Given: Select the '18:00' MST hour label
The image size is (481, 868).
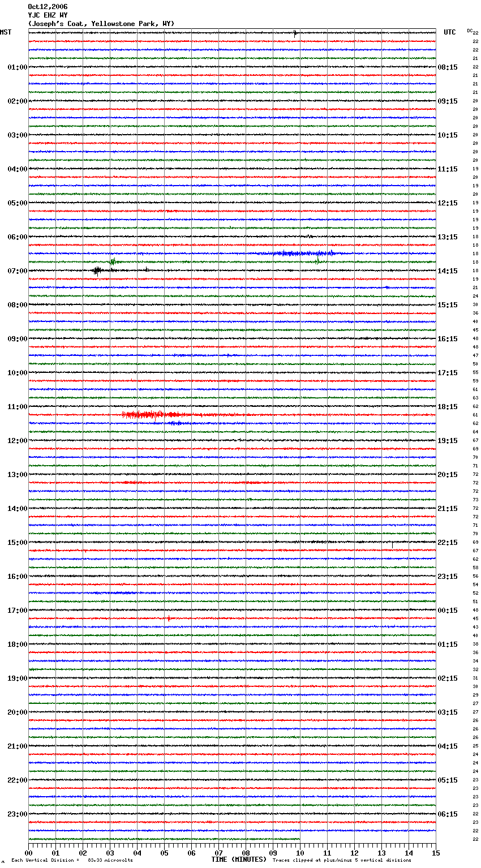Looking at the screenshot, I should point(18,644).
